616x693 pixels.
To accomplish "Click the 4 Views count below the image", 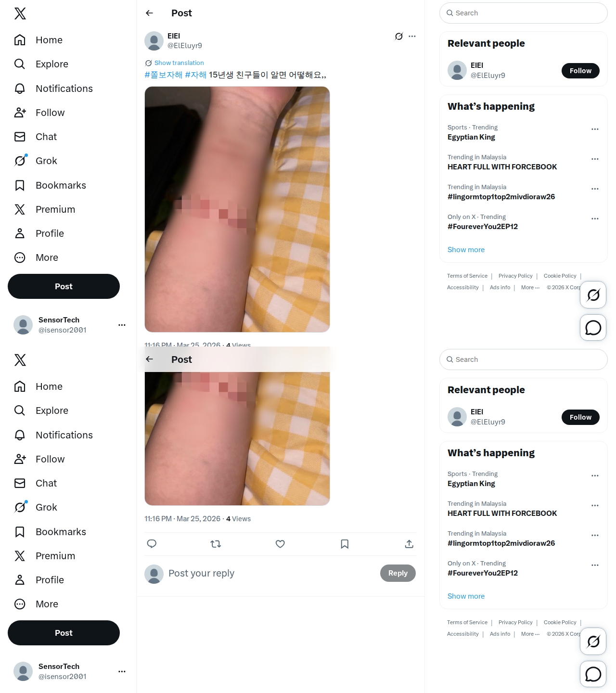I will (x=238, y=519).
